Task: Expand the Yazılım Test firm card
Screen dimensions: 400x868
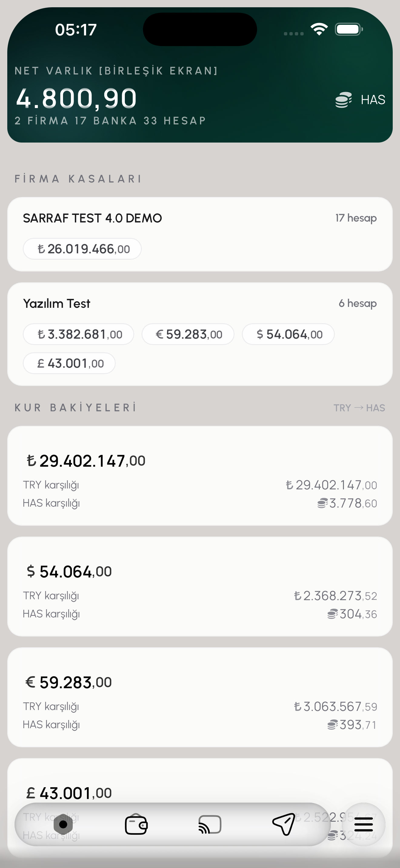Action: point(200,304)
